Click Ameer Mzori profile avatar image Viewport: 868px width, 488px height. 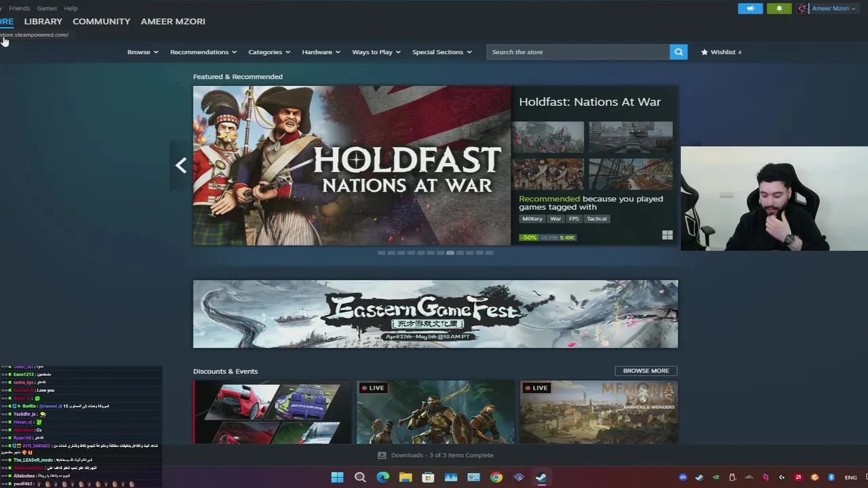pyautogui.click(x=804, y=9)
